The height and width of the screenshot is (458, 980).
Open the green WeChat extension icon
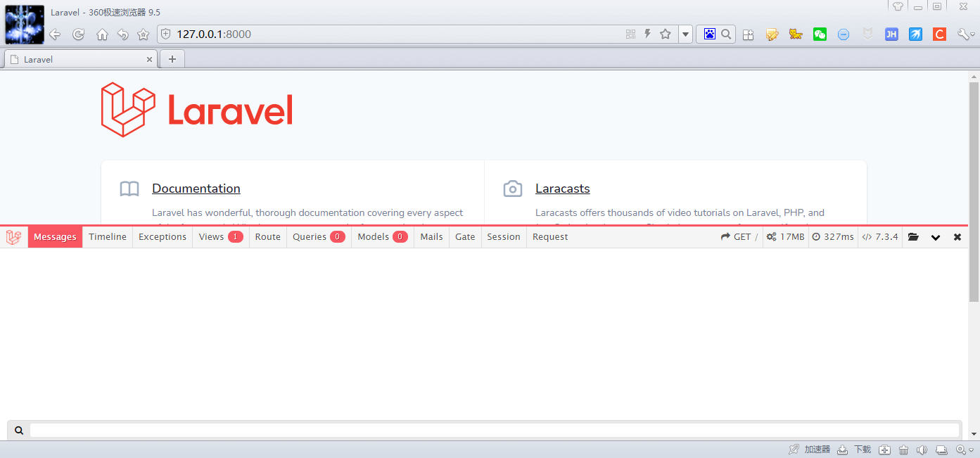click(x=820, y=34)
